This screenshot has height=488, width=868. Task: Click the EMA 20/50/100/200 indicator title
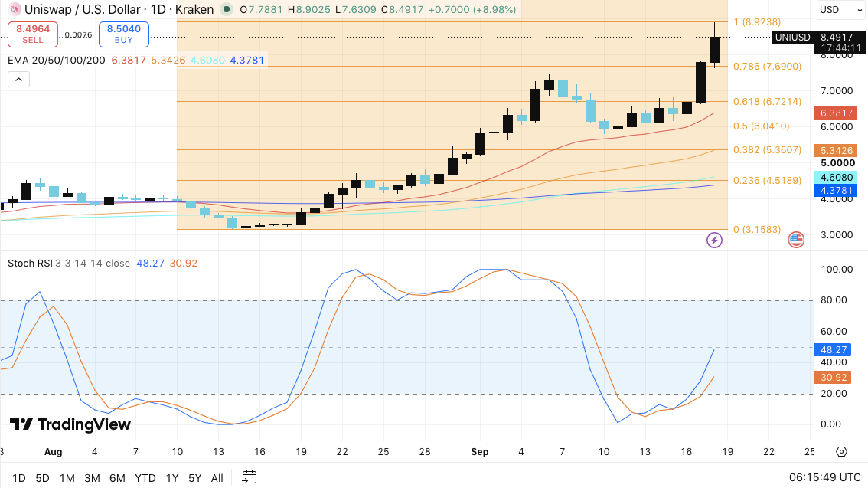(x=57, y=60)
